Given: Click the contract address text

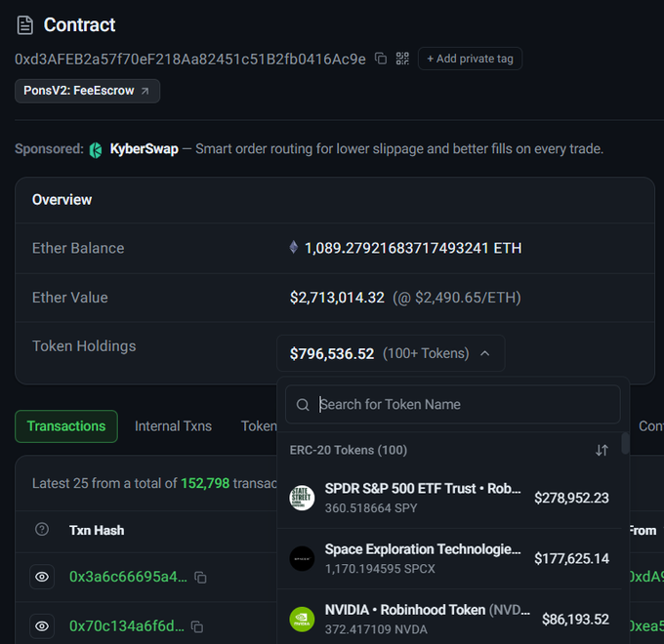Looking at the screenshot, I should click(x=190, y=60).
